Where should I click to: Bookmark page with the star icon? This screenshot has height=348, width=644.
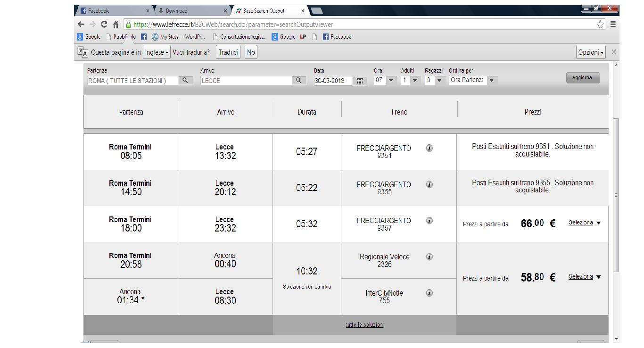tap(600, 25)
